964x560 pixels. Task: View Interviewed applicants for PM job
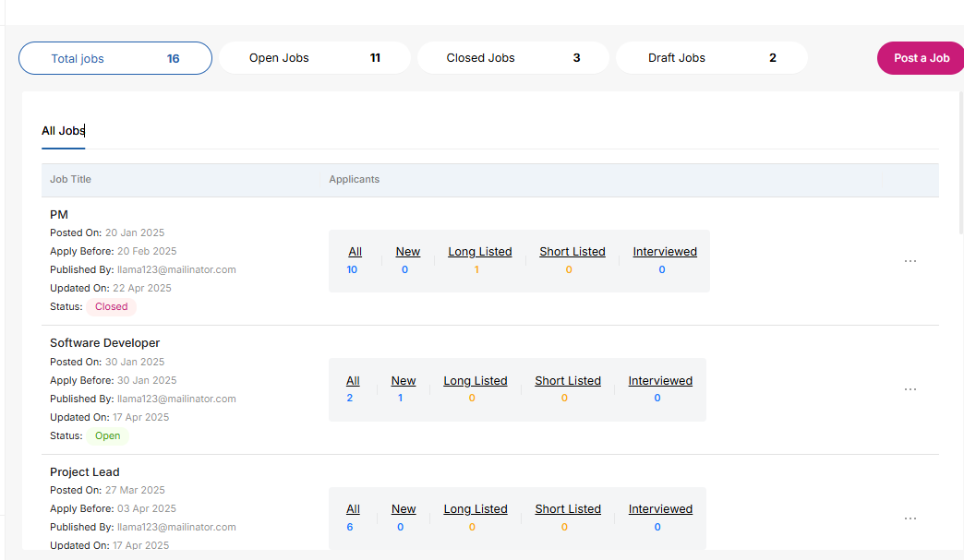tap(664, 252)
